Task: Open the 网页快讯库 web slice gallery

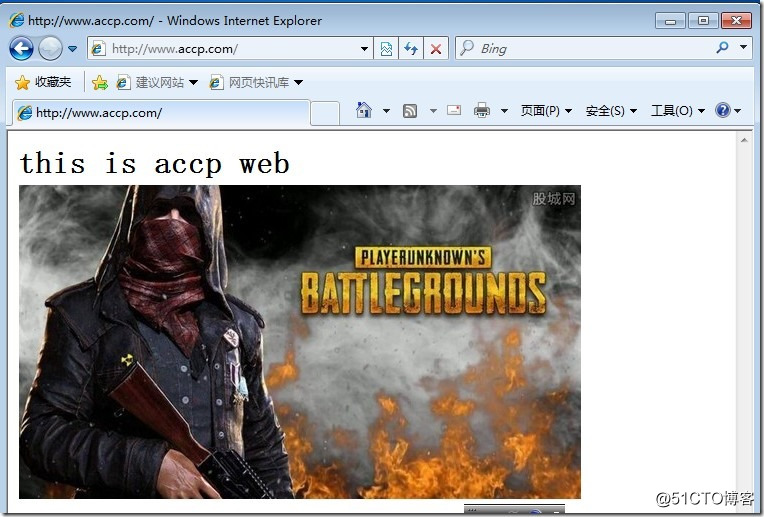Action: coord(249,82)
